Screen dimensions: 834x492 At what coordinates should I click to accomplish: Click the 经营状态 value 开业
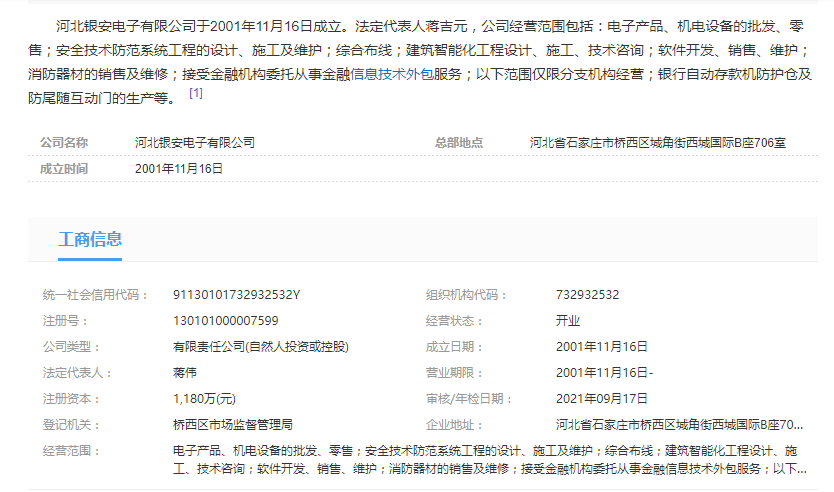(x=568, y=321)
